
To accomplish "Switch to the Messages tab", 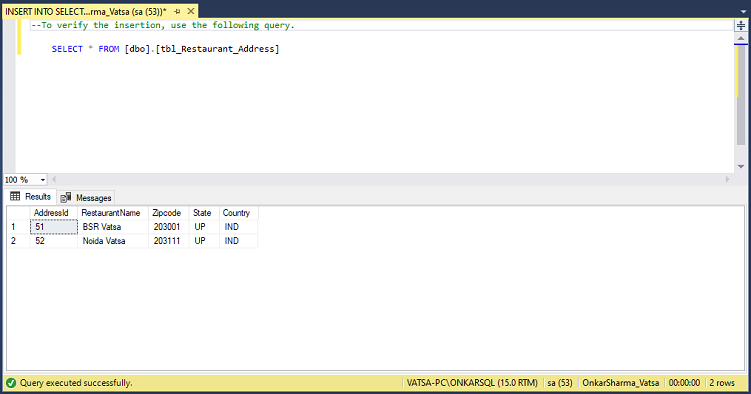I will click(x=86, y=198).
